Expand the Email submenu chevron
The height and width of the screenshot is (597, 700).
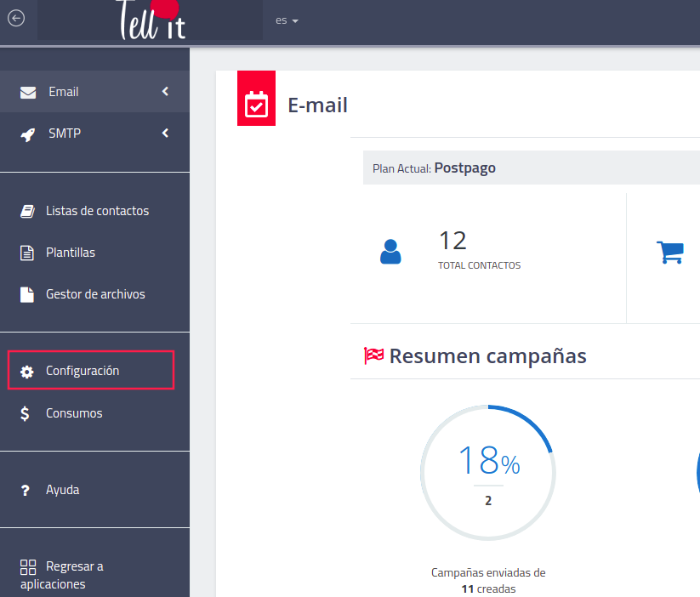click(165, 92)
